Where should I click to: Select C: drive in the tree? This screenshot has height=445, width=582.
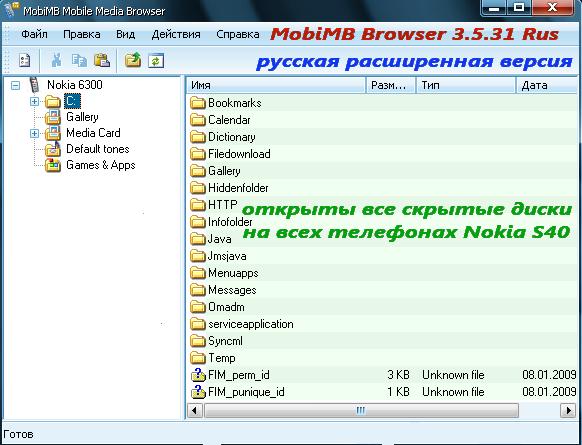[x=72, y=101]
